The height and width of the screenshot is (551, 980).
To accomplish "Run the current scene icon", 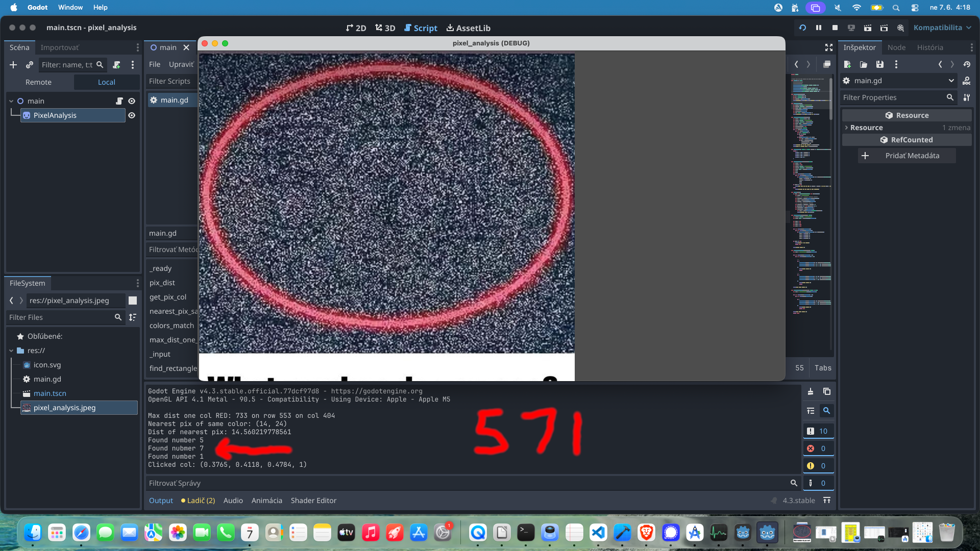I will coord(868,28).
